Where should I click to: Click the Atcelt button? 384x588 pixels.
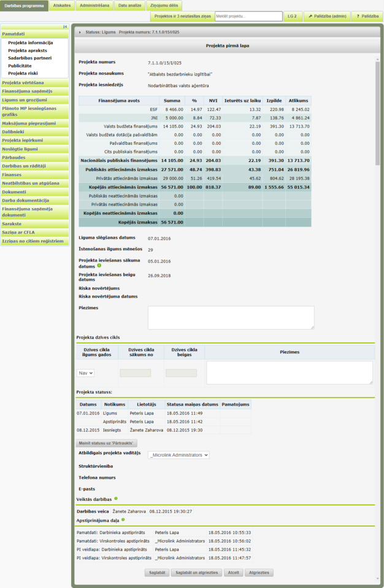coord(233,573)
